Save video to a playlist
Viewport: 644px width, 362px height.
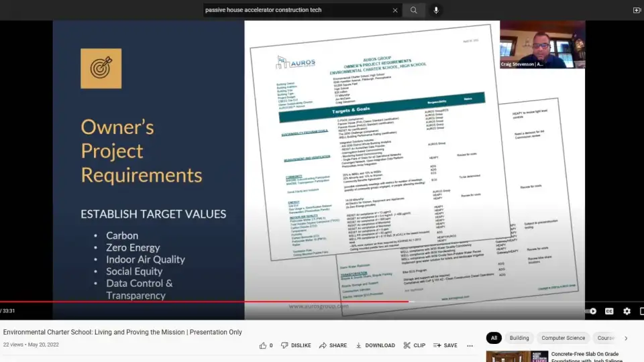pos(445,345)
